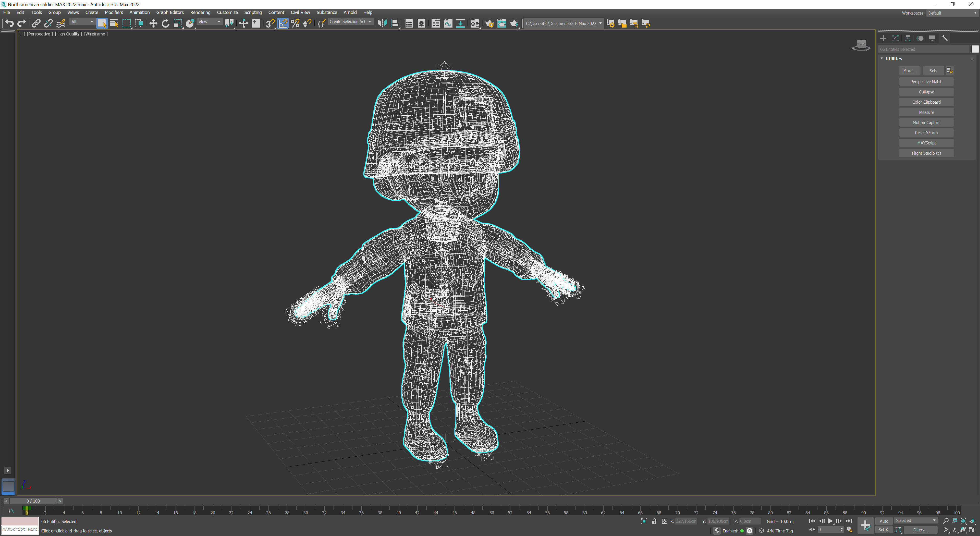Choose the Rectangular Selection Region tool
The width and height of the screenshot is (980, 536).
126,23
